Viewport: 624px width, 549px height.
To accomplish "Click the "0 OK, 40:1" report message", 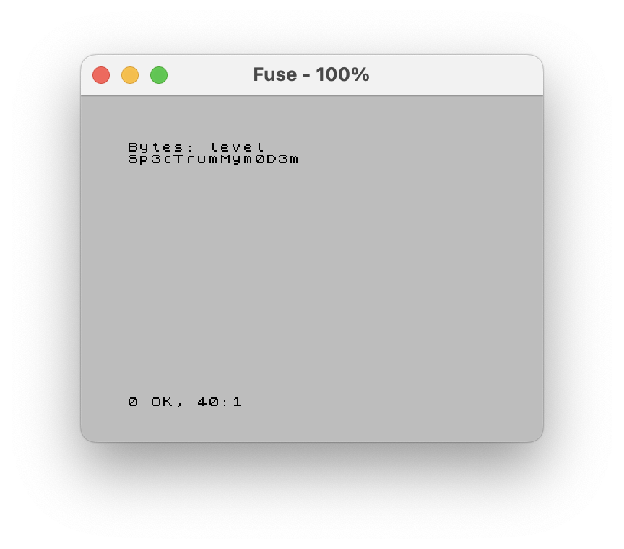I will click(x=185, y=402).
